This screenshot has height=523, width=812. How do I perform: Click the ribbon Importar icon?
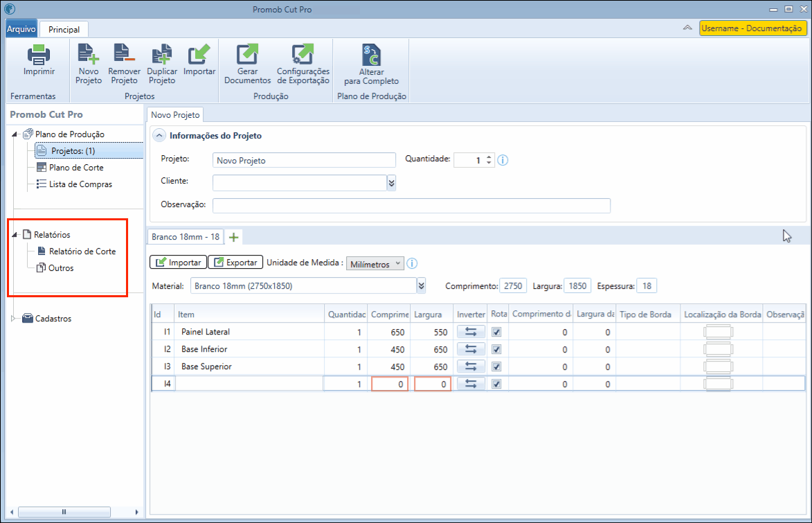click(x=199, y=54)
